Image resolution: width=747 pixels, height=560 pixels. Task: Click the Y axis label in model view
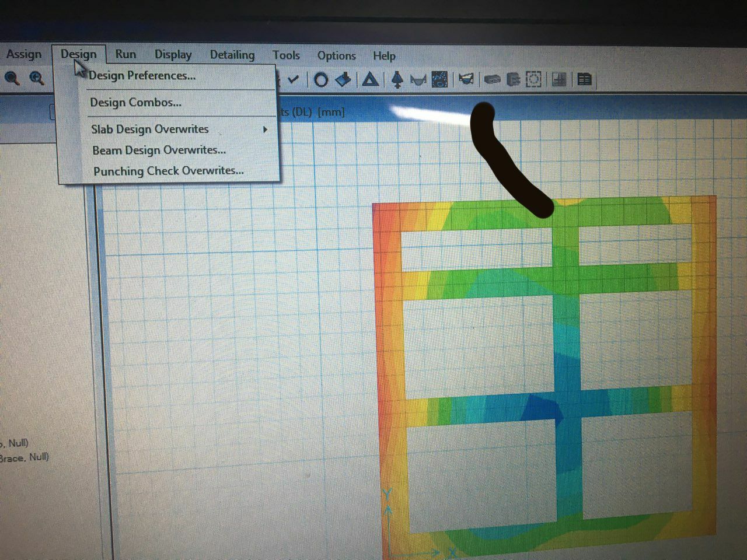(x=386, y=495)
